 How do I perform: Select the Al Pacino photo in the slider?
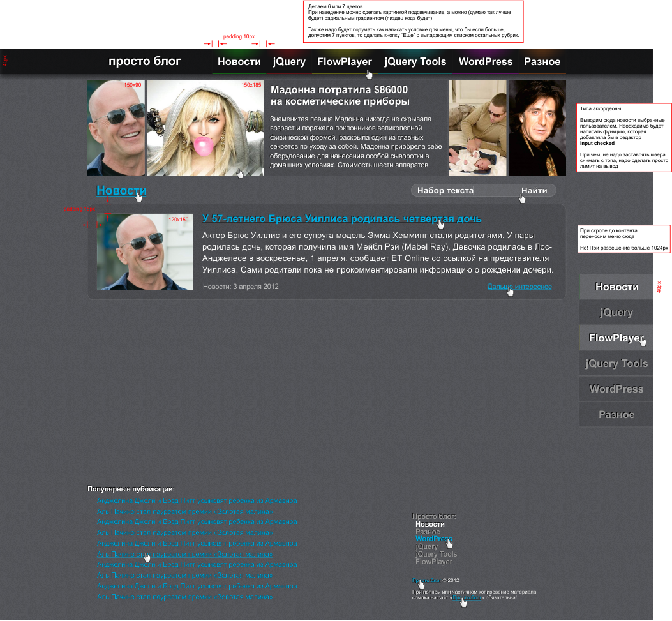tap(537, 127)
